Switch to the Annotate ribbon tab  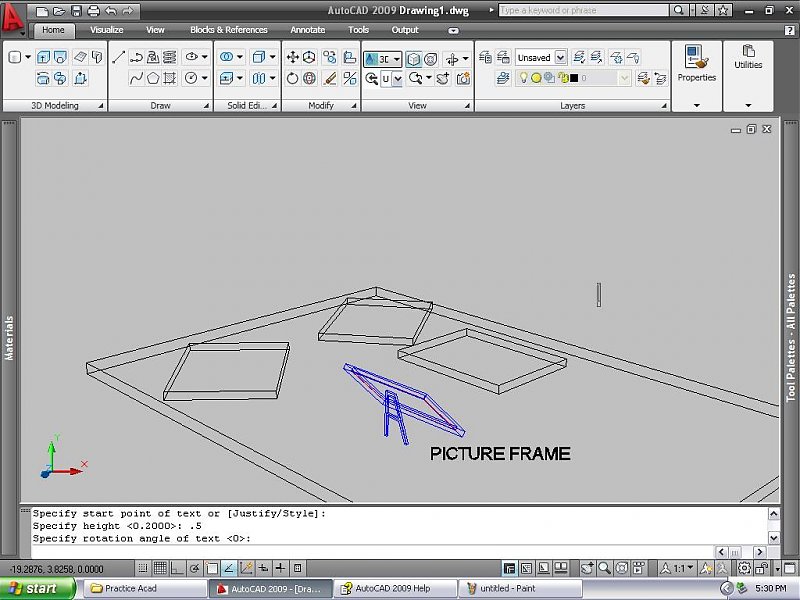point(308,30)
